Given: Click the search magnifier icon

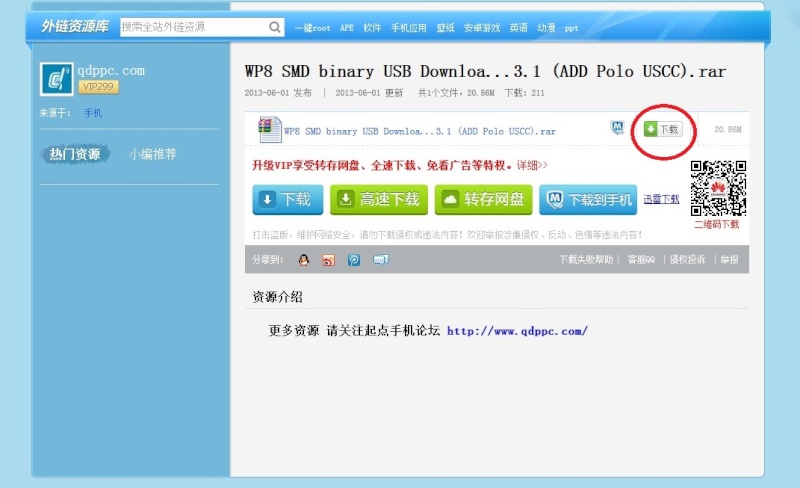Looking at the screenshot, I should point(274,27).
